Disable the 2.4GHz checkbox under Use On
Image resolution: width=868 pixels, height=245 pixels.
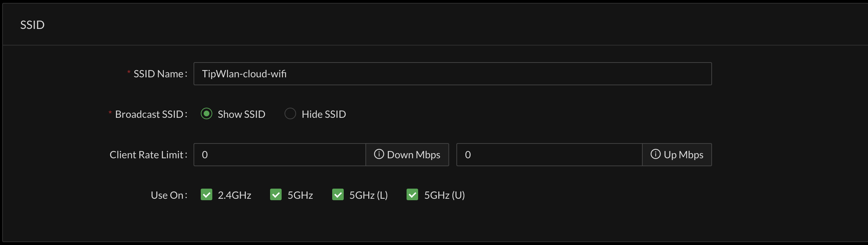206,195
